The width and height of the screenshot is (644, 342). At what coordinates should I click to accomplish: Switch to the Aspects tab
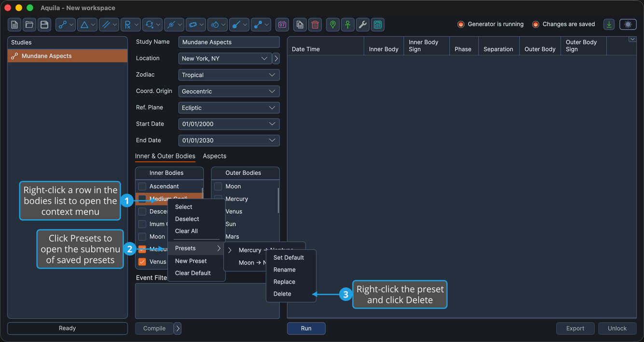215,156
